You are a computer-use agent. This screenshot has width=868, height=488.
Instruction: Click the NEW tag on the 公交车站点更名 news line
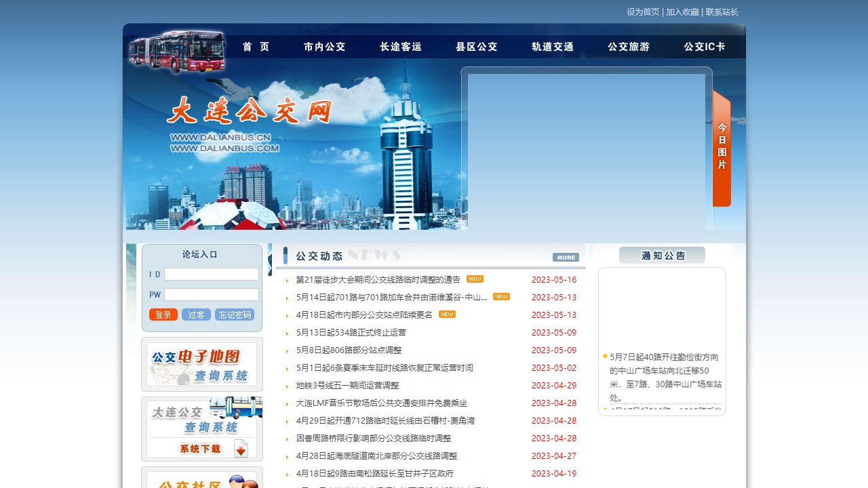(x=448, y=314)
